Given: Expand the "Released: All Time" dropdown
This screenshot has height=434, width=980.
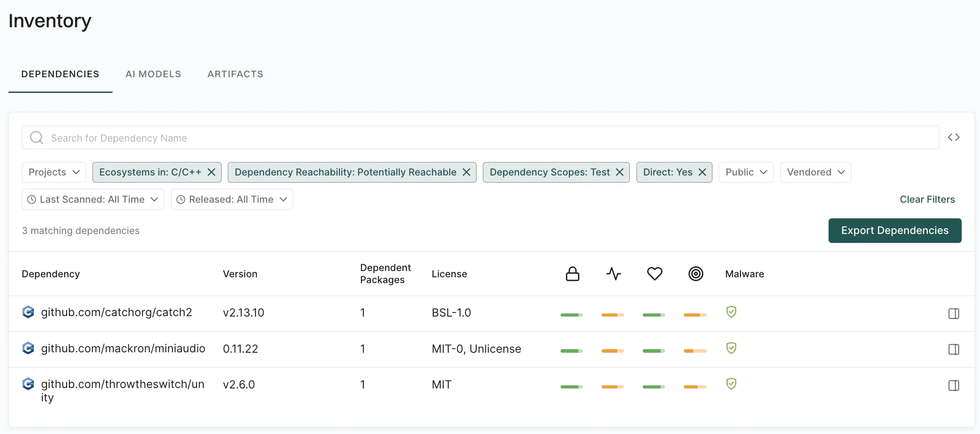Looking at the screenshot, I should click(231, 199).
